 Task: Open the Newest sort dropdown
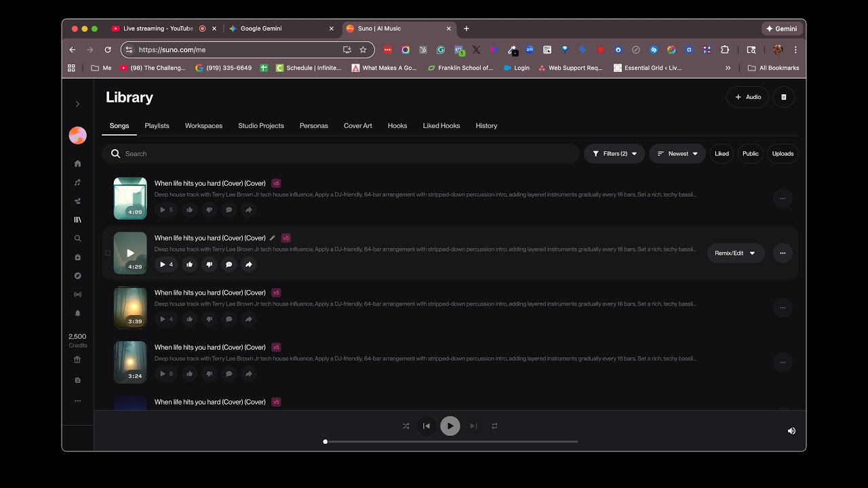[677, 154]
